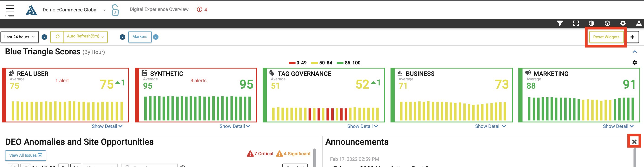Click info icon beside Auto Refresh
The width and height of the screenshot is (644, 167).
tap(122, 37)
